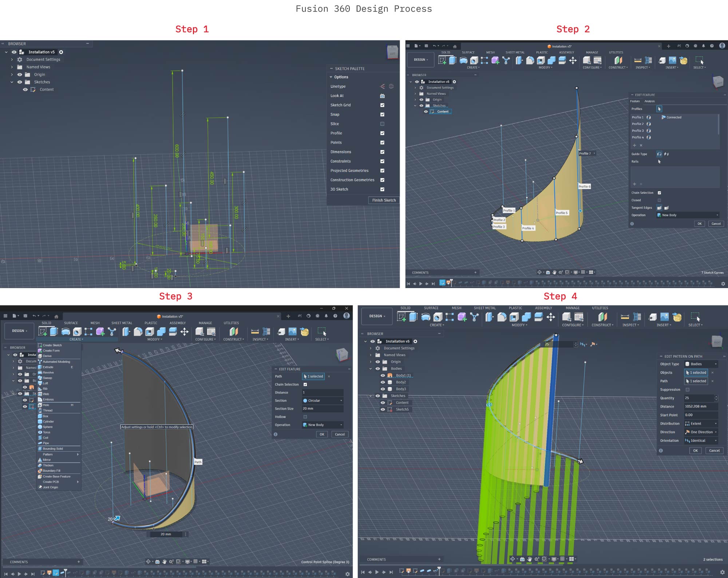Click Create Sketch icon in Step 3 toolbar

coord(43,331)
